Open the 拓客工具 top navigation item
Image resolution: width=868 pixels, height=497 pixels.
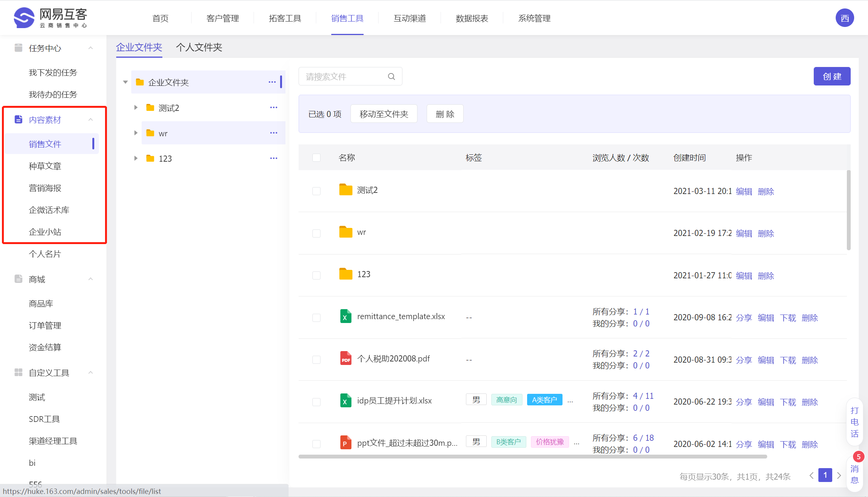click(x=285, y=18)
